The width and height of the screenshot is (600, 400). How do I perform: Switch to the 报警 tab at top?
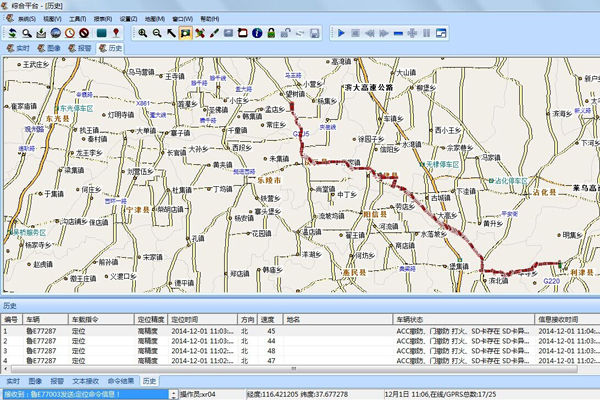83,47
